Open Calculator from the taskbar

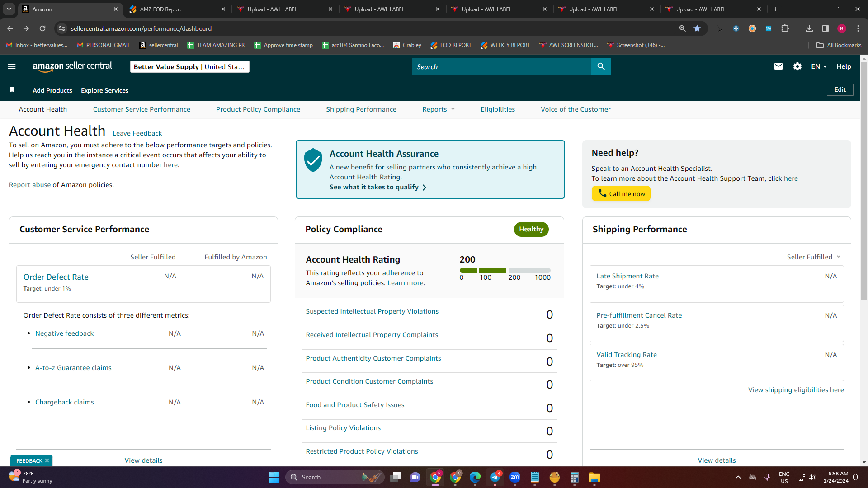[574, 477]
